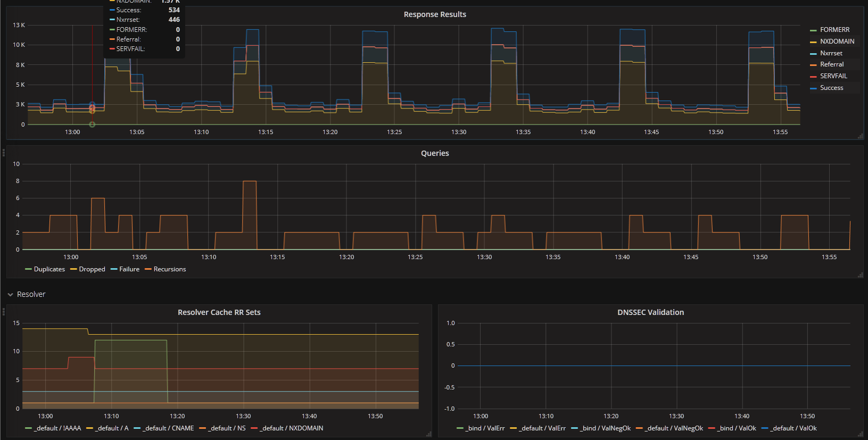This screenshot has width=868, height=440.
Task: Click the DNSSEC Validation panel resize handle
Action: tap(861, 434)
